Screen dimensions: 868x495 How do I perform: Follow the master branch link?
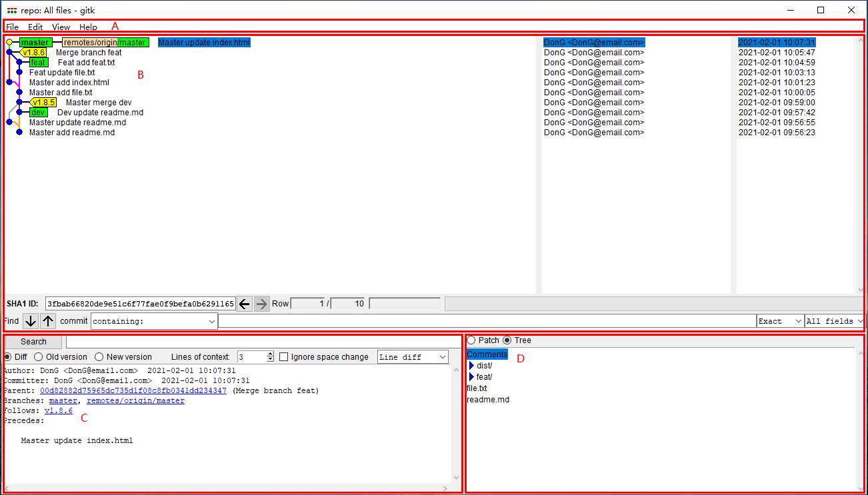[63, 401]
